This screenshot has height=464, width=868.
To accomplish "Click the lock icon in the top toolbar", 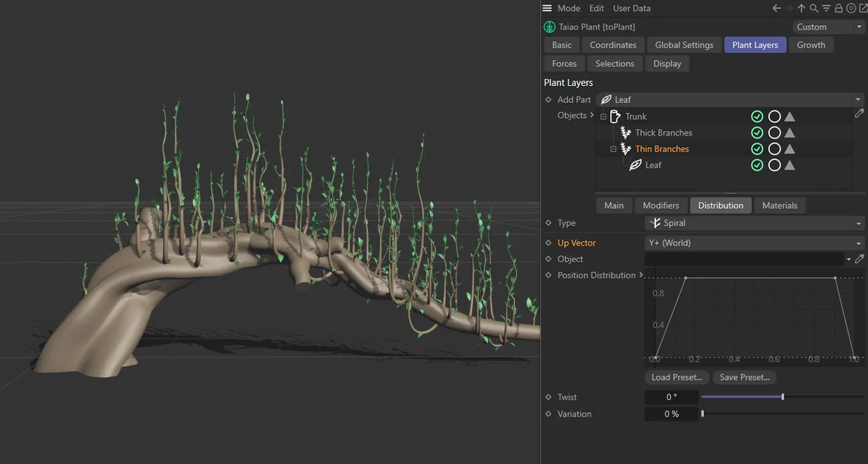I will 838,8.
